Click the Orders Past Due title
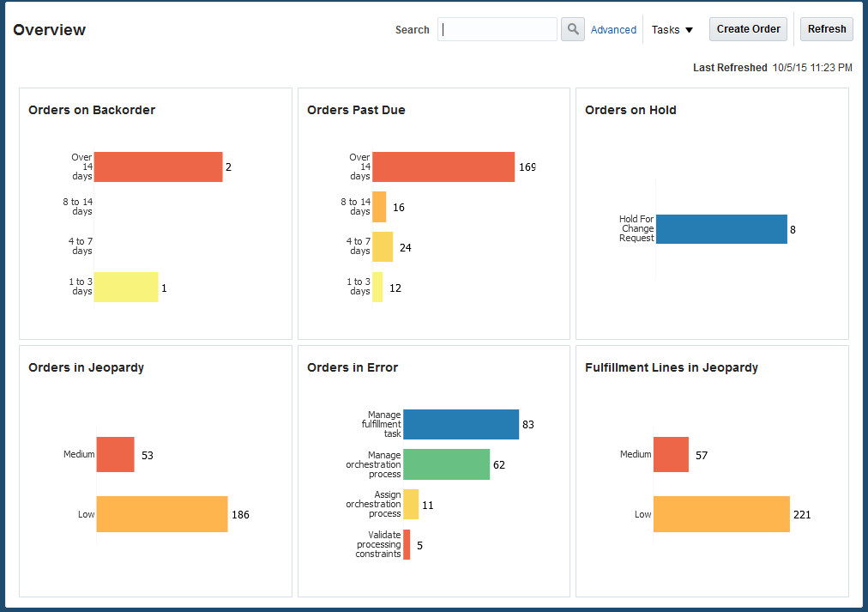 [356, 110]
